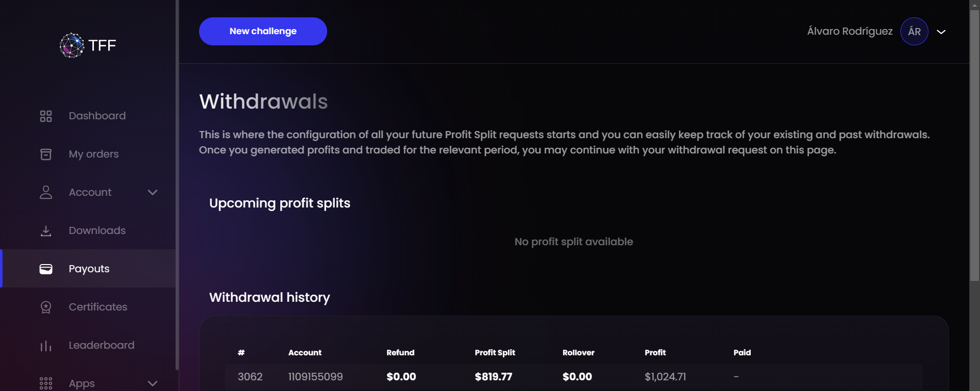Select the Dashboard grid icon

46,116
